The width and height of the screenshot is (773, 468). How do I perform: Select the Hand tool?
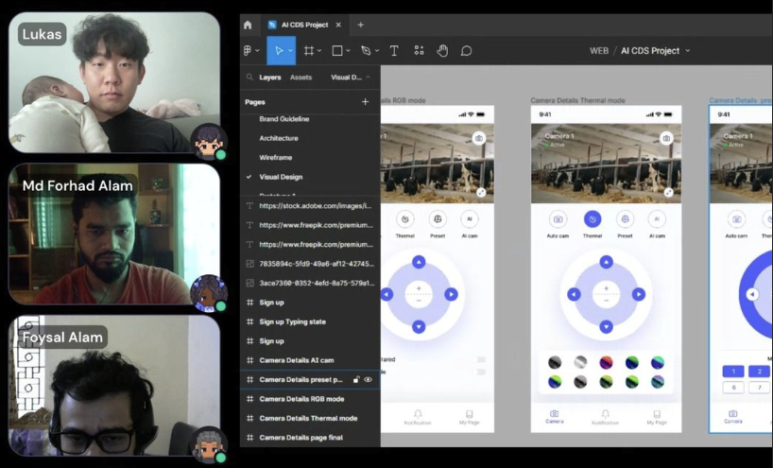(442, 50)
